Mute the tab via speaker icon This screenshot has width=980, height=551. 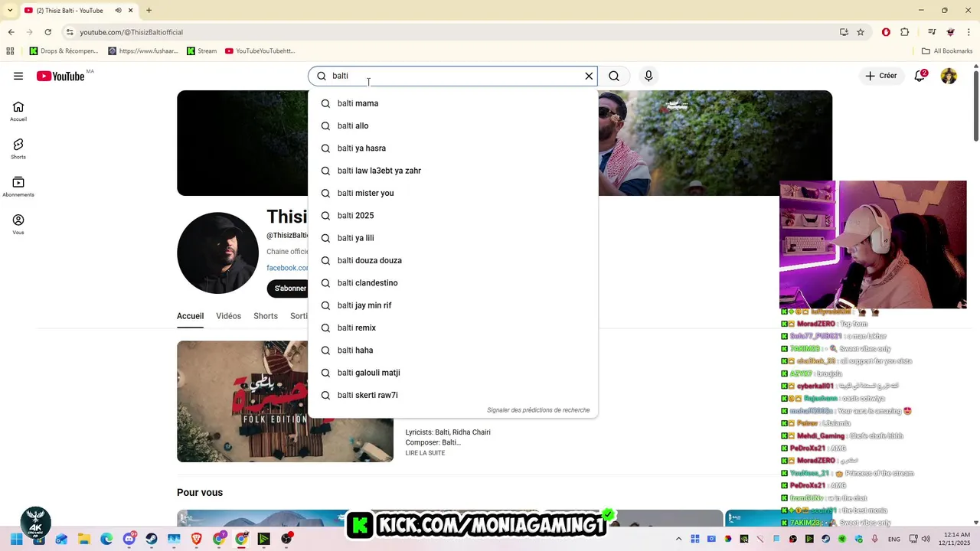pyautogui.click(x=119, y=10)
